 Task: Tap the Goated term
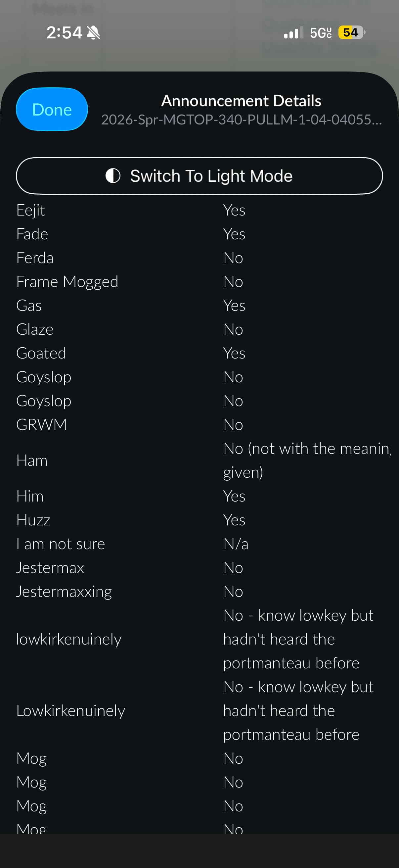(41, 353)
